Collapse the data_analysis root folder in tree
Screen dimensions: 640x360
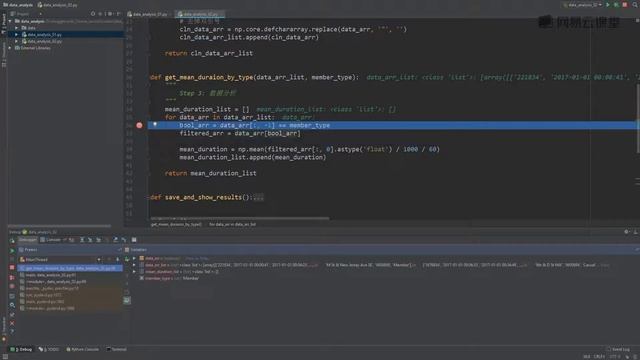coord(10,21)
